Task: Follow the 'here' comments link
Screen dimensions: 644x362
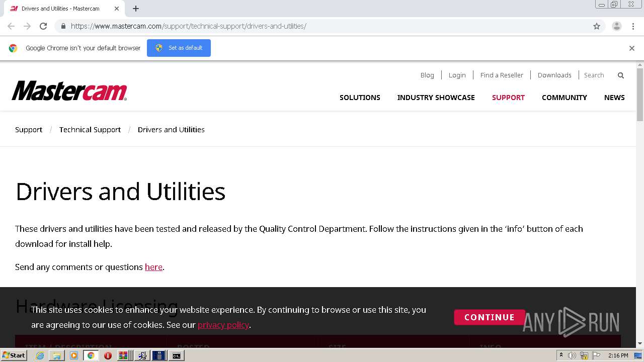Action: point(153,267)
